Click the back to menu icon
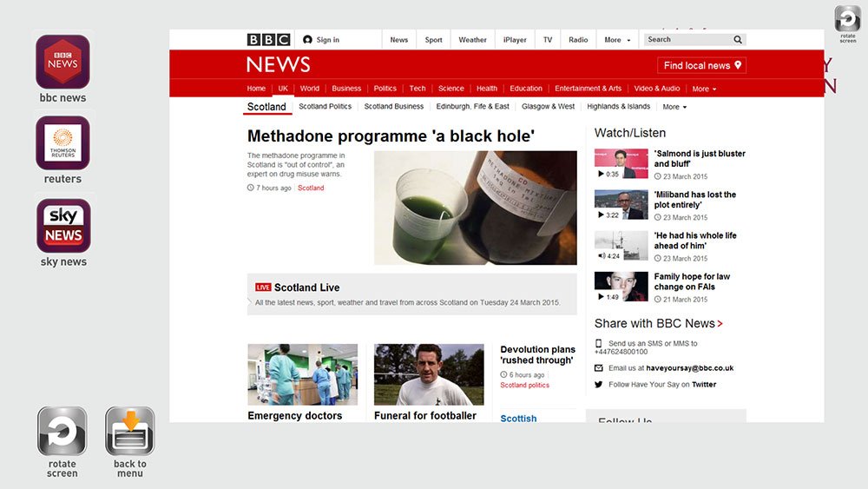 [x=130, y=431]
